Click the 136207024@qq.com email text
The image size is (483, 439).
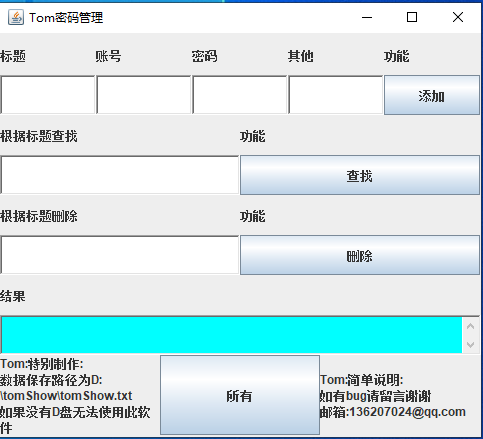coord(407,412)
